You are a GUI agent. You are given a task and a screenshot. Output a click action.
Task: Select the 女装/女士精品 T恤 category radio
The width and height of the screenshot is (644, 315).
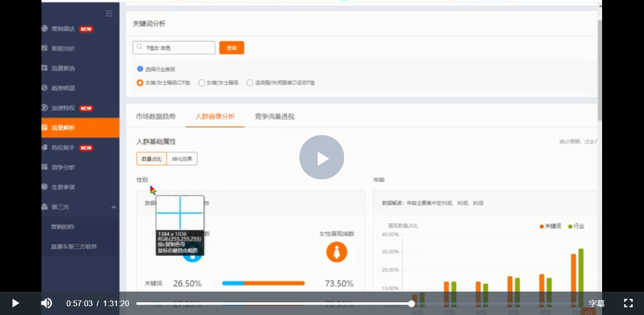click(140, 83)
